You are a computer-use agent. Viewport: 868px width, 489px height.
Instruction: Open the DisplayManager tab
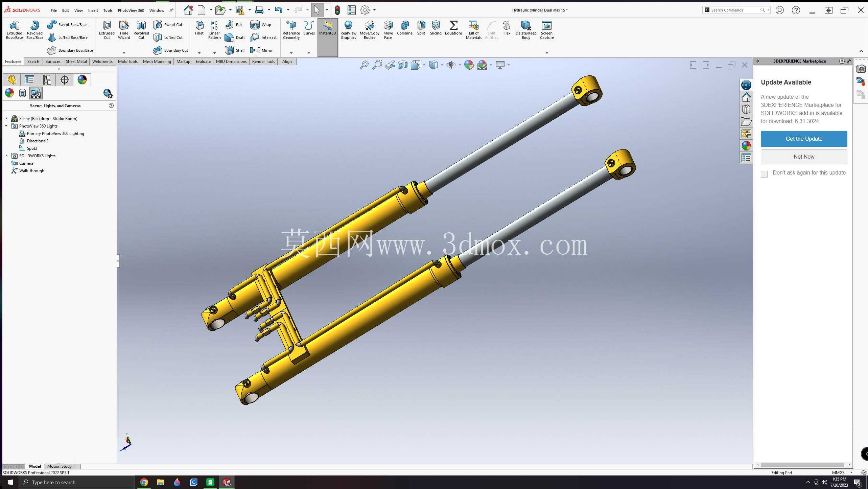(82, 80)
